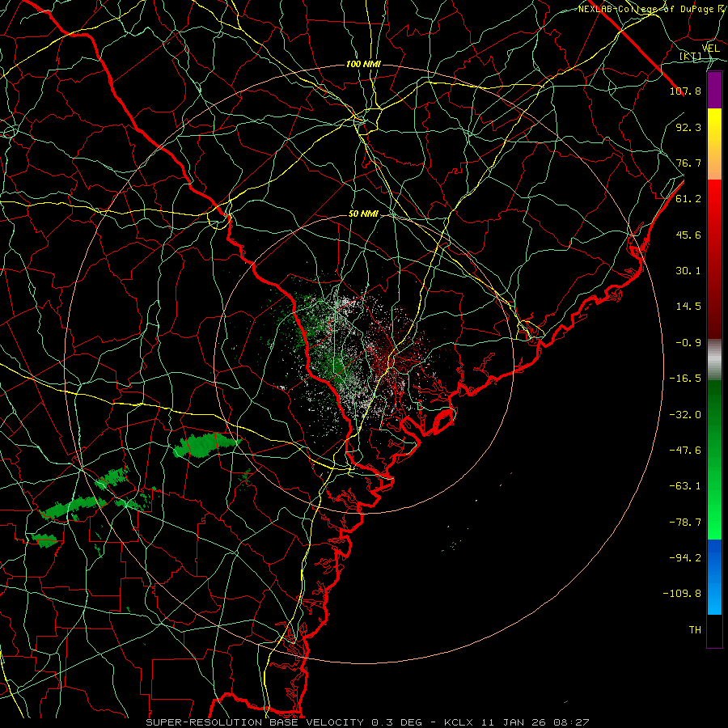Click the 30.1 velocity legend value
Image resolution: width=728 pixels, height=728 pixels.
[688, 271]
